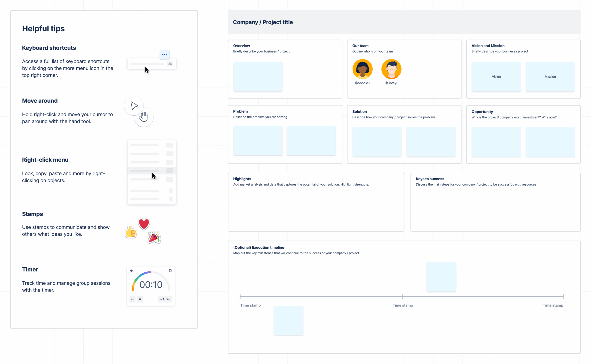The image size is (591, 364).
Task: Click the Vision sticky note
Action: pyautogui.click(x=496, y=77)
